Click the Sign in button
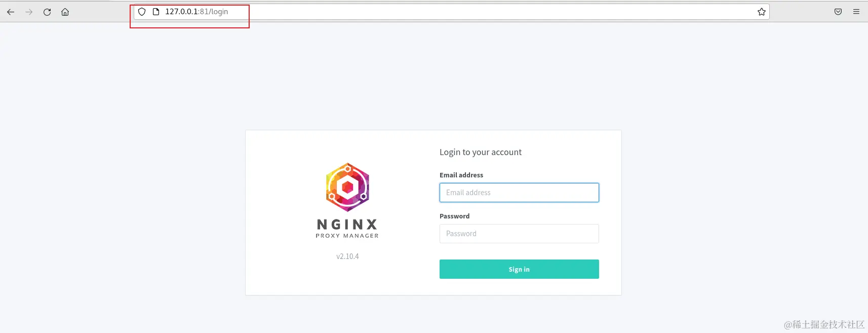 click(519, 269)
